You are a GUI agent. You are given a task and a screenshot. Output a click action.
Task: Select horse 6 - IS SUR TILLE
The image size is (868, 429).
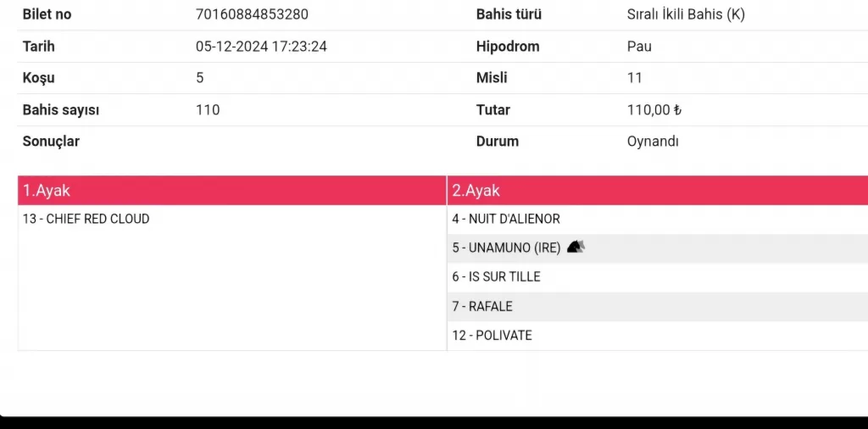click(x=496, y=277)
